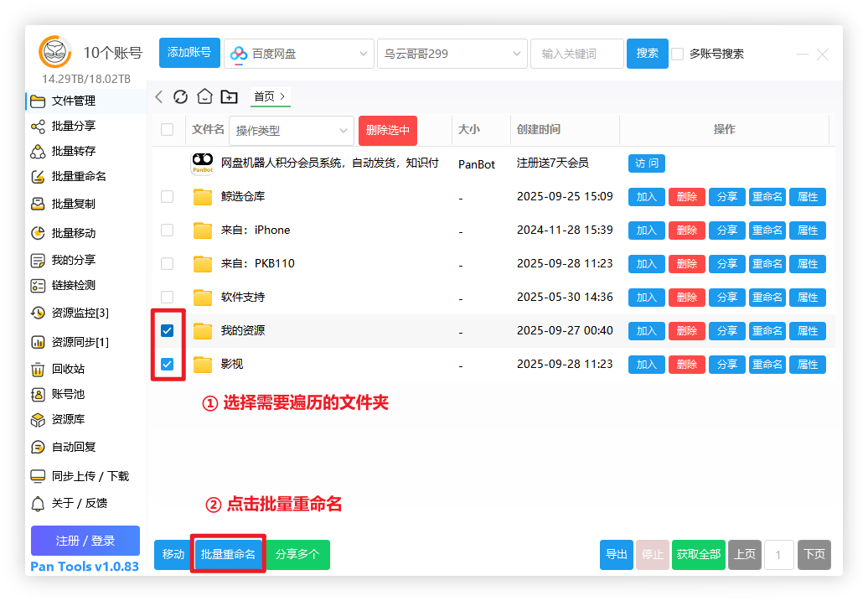The image size is (868, 601).
Task: Click the home icon in navigation bar
Action: coord(204,96)
